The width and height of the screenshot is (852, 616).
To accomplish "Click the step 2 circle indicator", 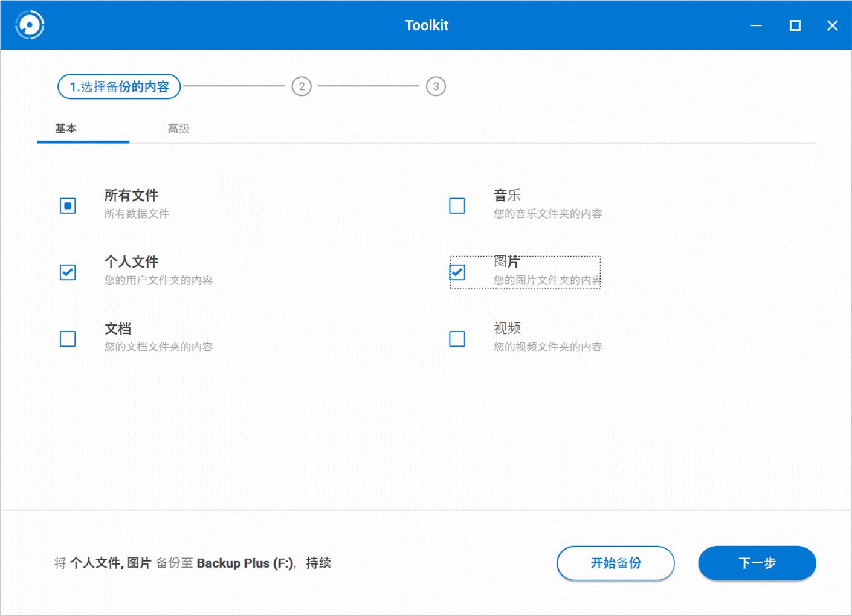I will (302, 86).
